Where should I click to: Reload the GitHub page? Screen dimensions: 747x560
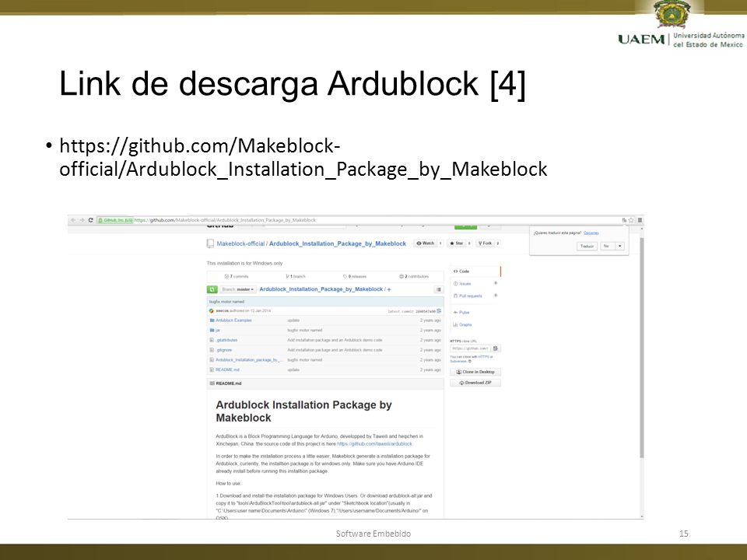click(x=90, y=220)
